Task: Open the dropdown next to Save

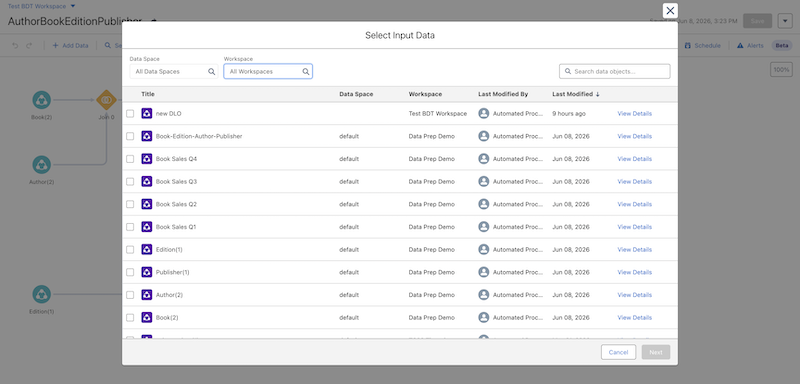Action: pyautogui.click(x=785, y=21)
